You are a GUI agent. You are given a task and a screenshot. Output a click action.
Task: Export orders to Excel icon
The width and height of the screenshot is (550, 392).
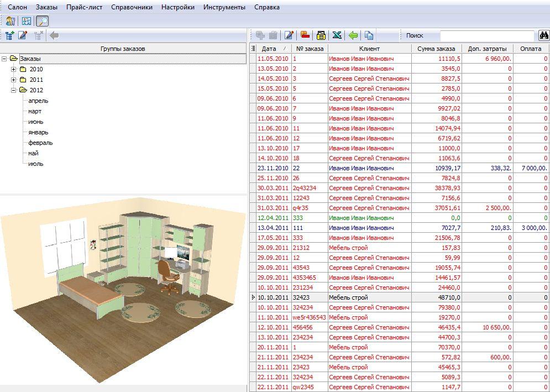(337, 35)
